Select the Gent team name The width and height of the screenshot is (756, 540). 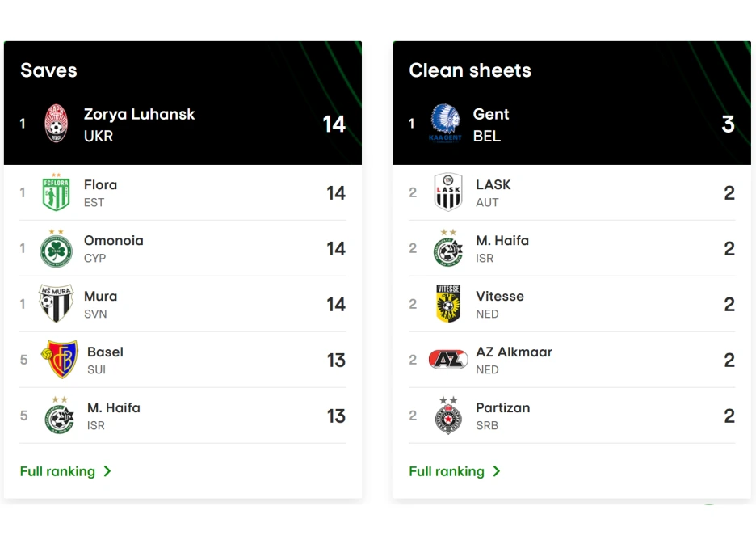[x=491, y=114]
